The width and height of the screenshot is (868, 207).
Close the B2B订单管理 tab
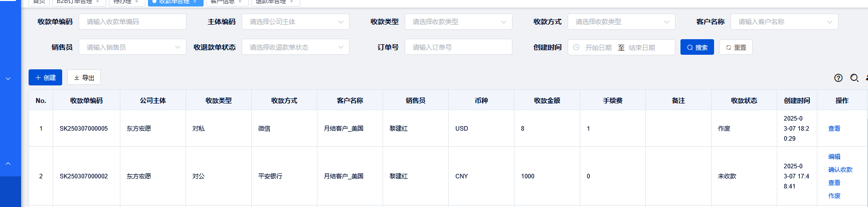(98, 2)
